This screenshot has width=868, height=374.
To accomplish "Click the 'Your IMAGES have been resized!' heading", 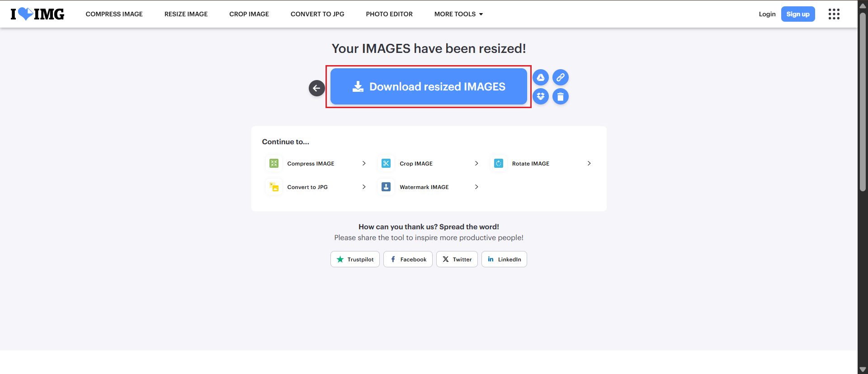I will click(x=429, y=48).
